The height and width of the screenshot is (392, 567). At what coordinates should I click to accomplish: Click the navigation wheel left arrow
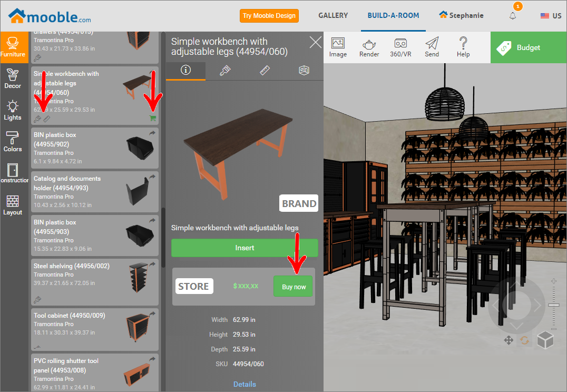(495, 306)
